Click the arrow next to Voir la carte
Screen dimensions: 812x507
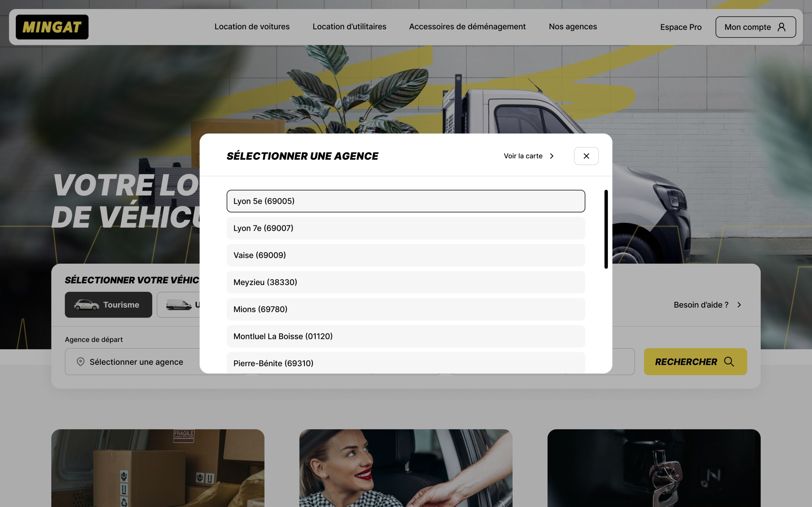coord(552,156)
